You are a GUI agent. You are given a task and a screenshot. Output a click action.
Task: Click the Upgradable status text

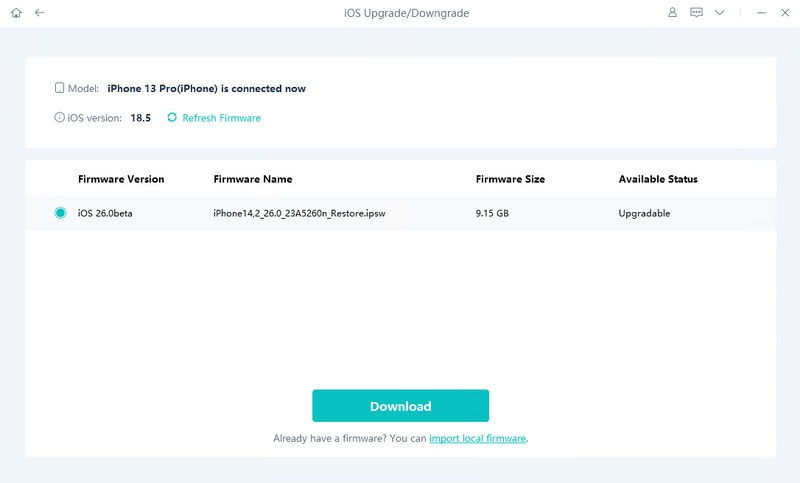[x=644, y=213]
